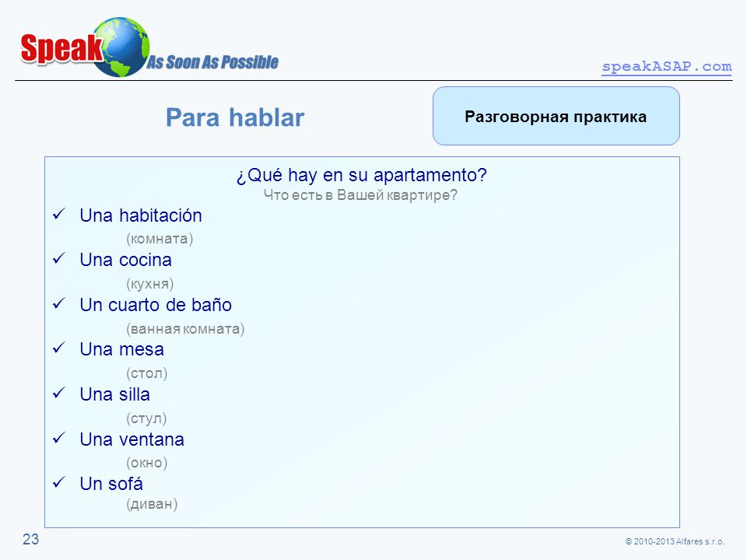Select the text 'Una silla'
747x560 pixels.
click(x=115, y=394)
